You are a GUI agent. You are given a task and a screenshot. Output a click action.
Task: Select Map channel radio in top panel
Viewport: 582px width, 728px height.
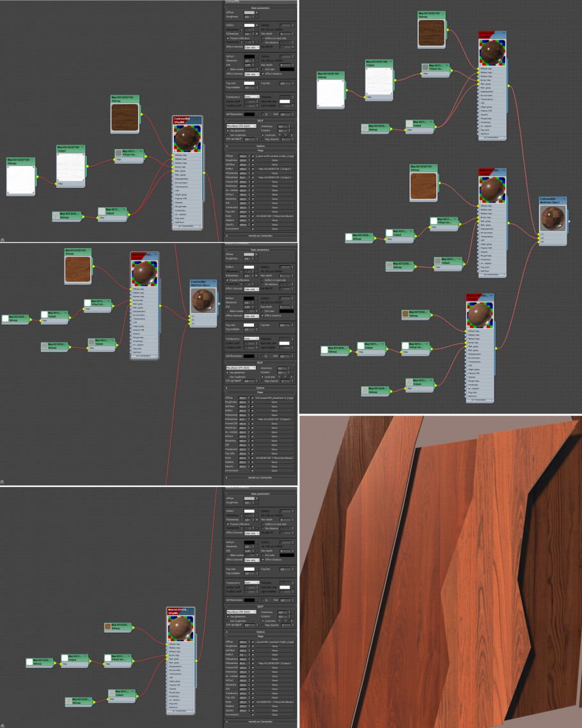click(x=263, y=139)
